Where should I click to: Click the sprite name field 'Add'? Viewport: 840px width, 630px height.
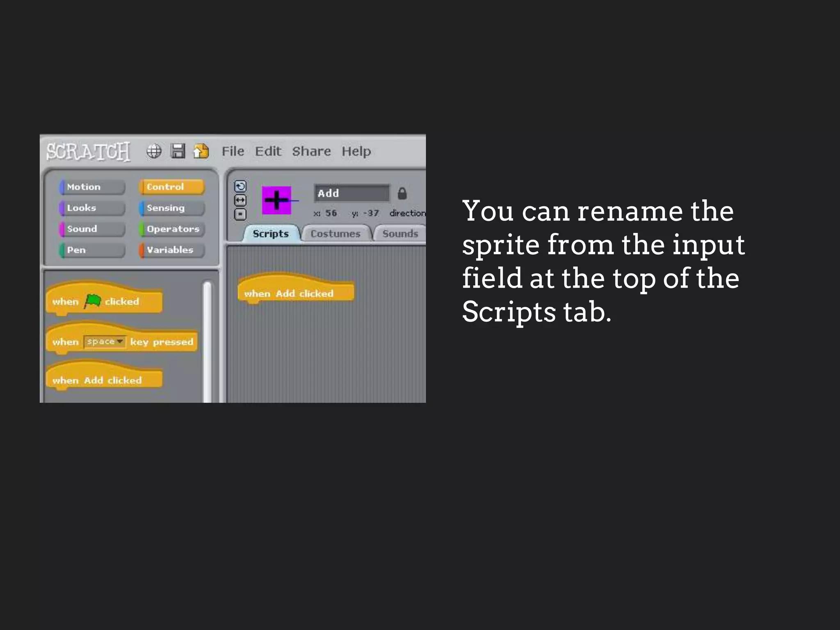click(352, 193)
